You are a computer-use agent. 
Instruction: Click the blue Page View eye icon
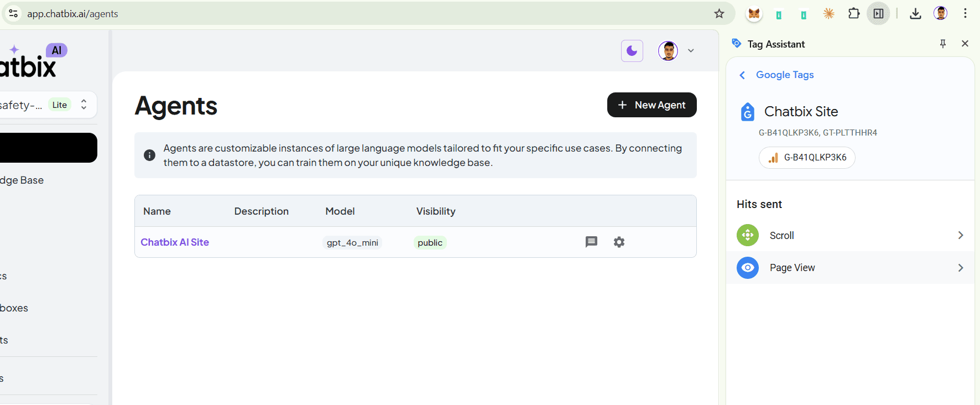[x=748, y=268]
